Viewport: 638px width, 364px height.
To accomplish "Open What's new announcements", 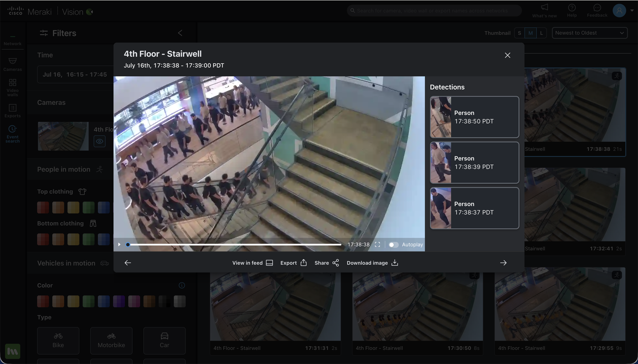I will point(545,11).
